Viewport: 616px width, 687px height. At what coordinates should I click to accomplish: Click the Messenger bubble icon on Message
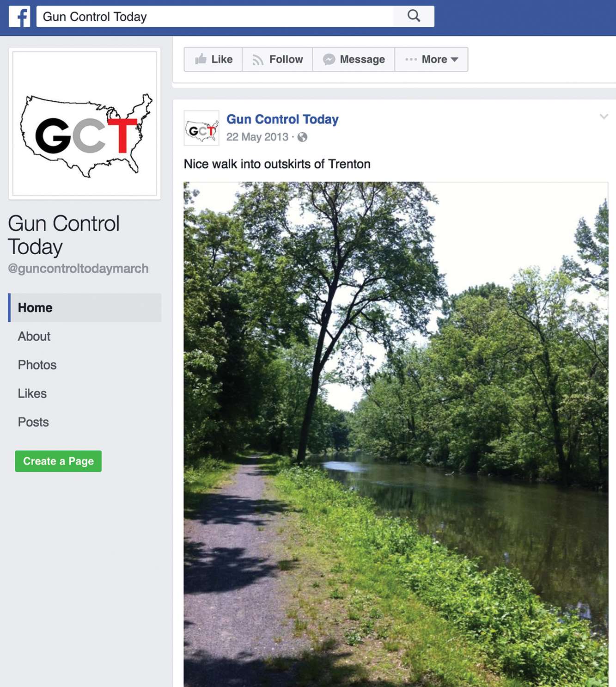[329, 59]
